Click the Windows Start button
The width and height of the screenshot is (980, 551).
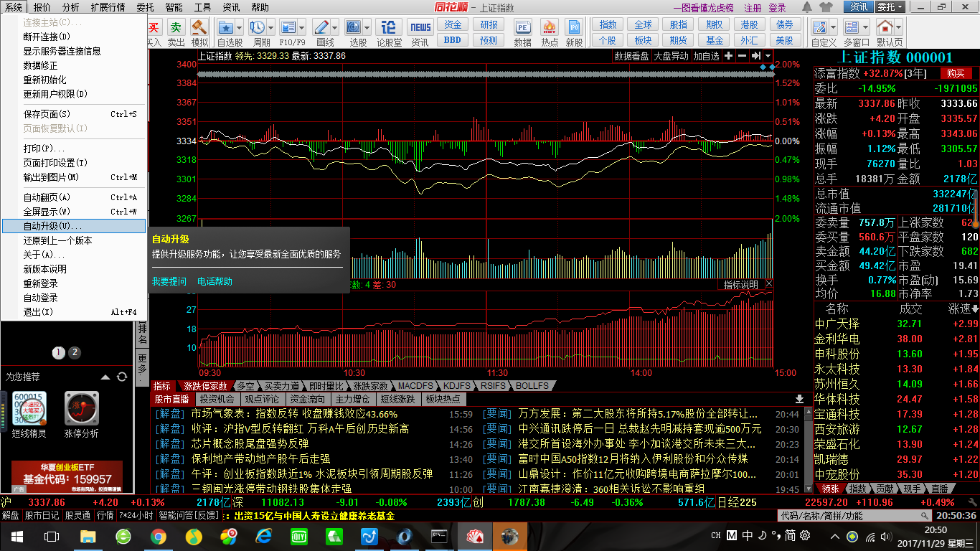17,536
